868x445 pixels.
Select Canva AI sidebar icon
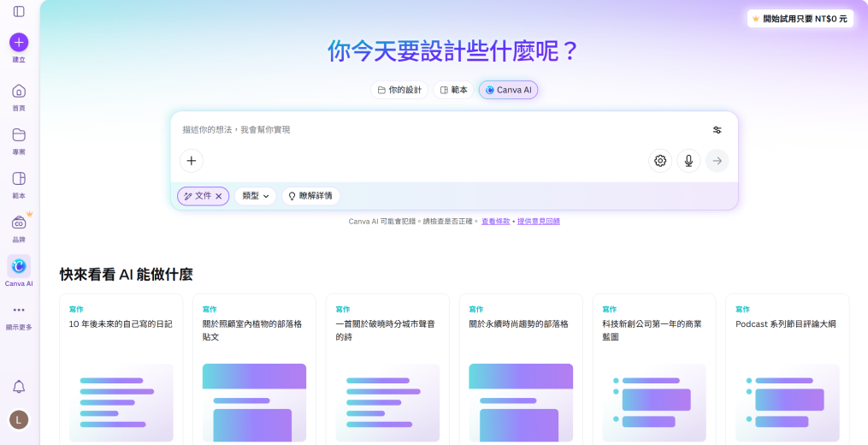click(19, 266)
